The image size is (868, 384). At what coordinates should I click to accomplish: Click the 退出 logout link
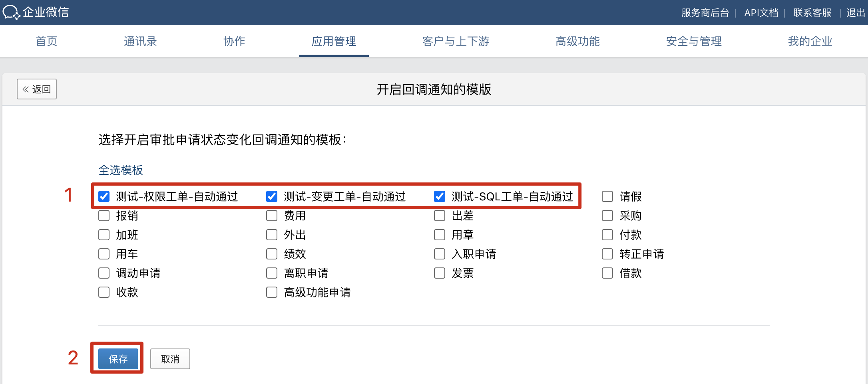point(856,13)
